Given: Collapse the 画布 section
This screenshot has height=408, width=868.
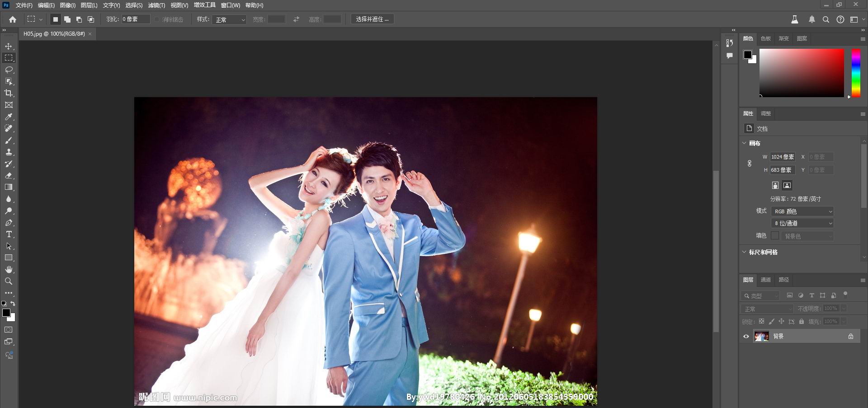Looking at the screenshot, I should click(745, 143).
